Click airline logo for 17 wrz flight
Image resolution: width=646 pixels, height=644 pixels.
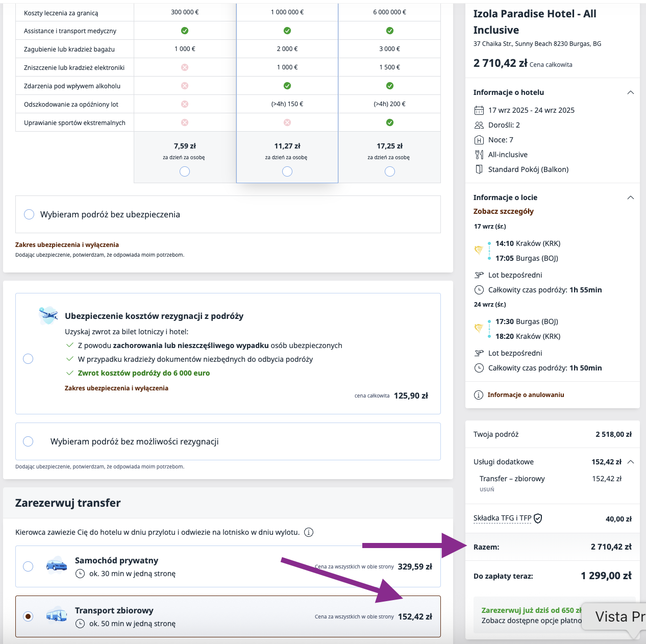pyautogui.click(x=479, y=250)
